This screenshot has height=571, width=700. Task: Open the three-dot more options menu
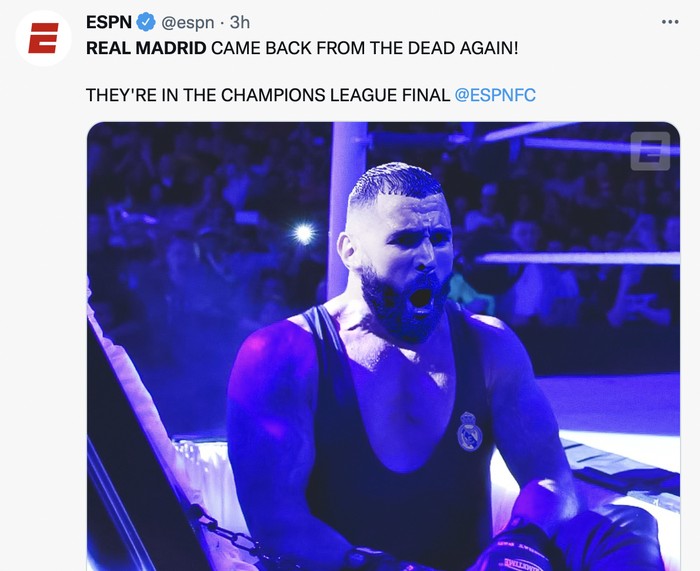coord(670,22)
